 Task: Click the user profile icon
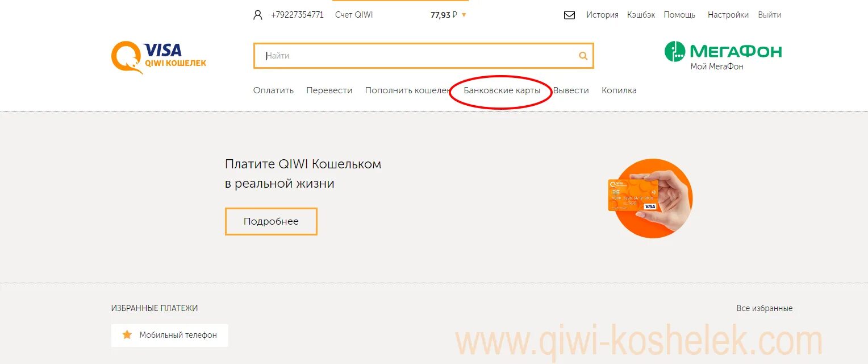(258, 15)
